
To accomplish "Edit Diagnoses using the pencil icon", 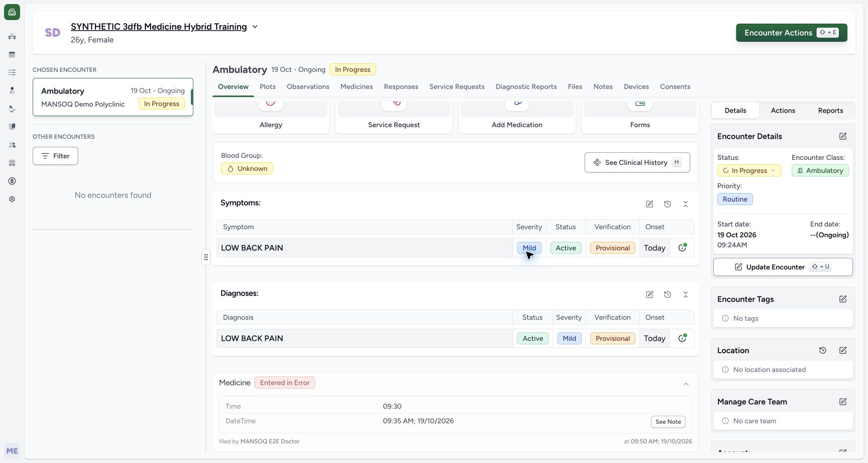I will (x=649, y=295).
